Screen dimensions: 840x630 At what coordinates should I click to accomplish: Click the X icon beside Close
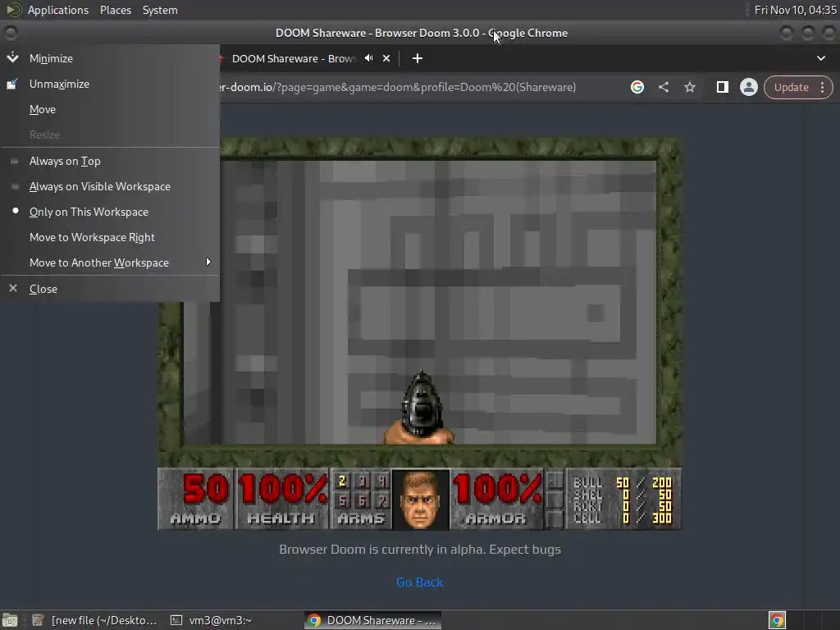click(13, 288)
